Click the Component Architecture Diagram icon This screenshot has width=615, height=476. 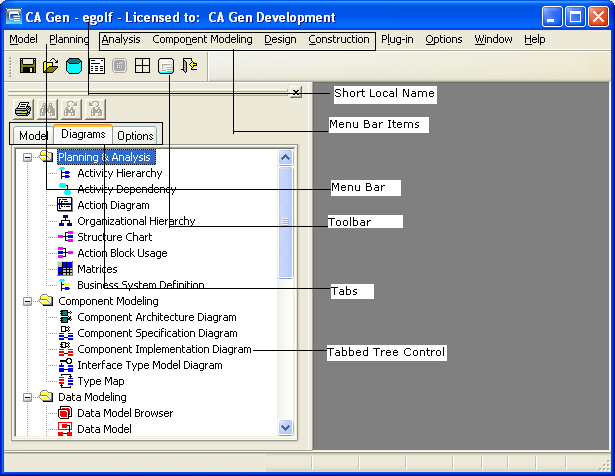66,317
